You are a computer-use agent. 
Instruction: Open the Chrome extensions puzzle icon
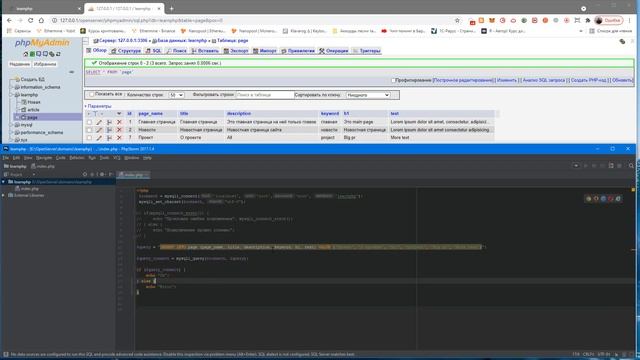pyautogui.click(x=588, y=20)
